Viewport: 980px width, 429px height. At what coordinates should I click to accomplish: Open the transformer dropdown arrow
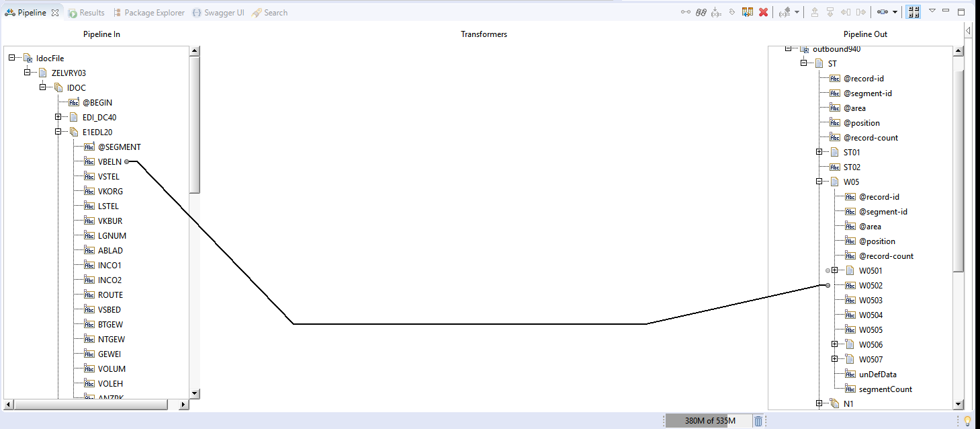coord(895,12)
